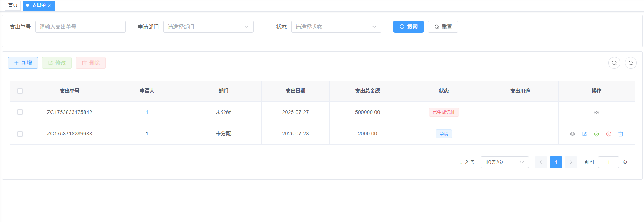The width and height of the screenshot is (644, 222).
Task: Toggle the search panel with magnifier circle icon
Action: 614,63
